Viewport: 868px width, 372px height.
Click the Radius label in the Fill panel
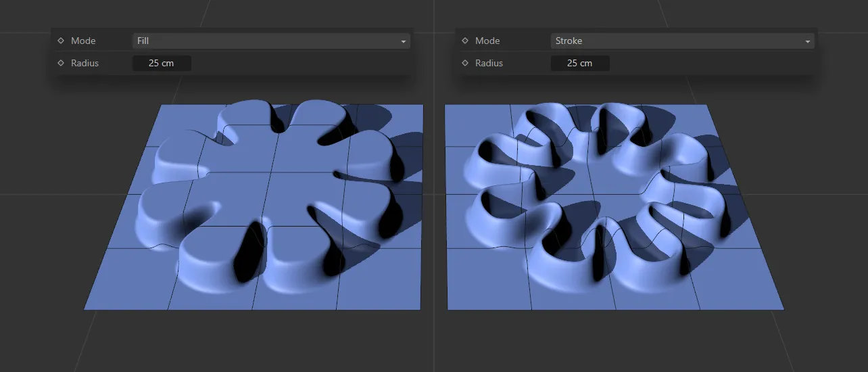coord(85,63)
